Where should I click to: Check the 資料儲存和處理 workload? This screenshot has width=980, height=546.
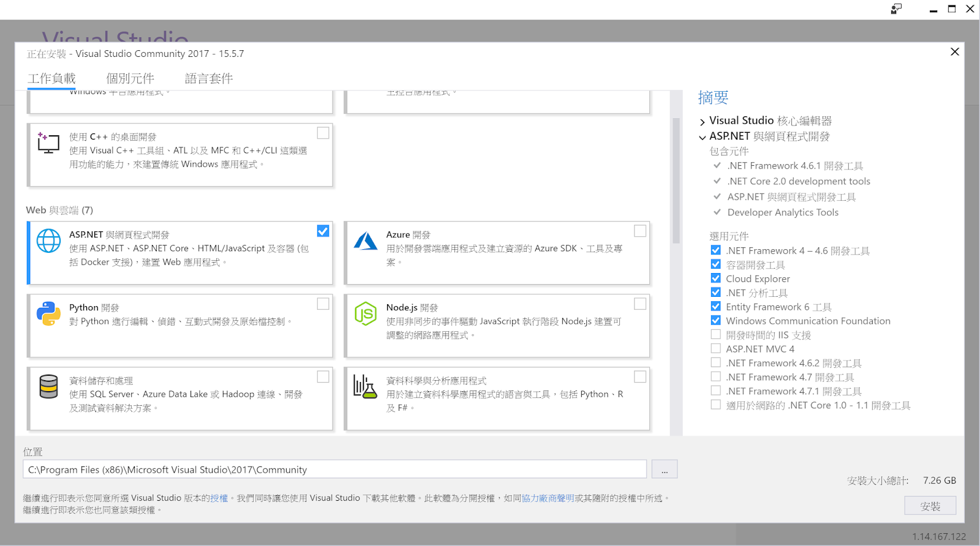point(323,376)
